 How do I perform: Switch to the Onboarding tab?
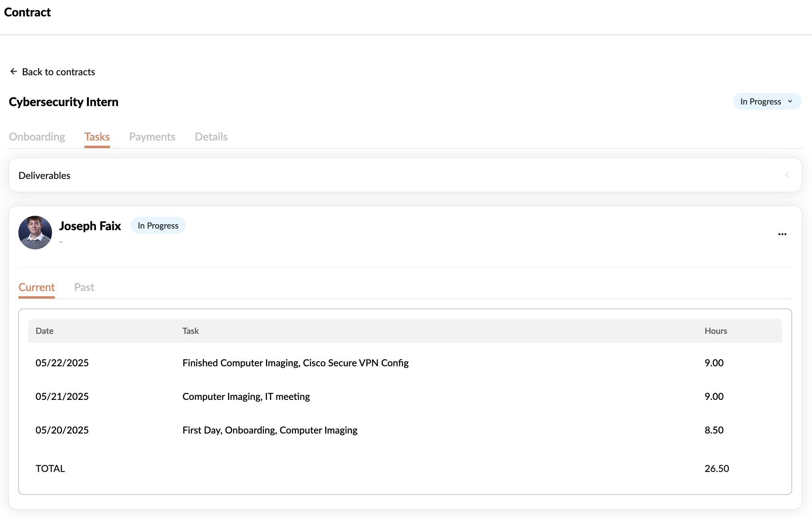click(37, 137)
